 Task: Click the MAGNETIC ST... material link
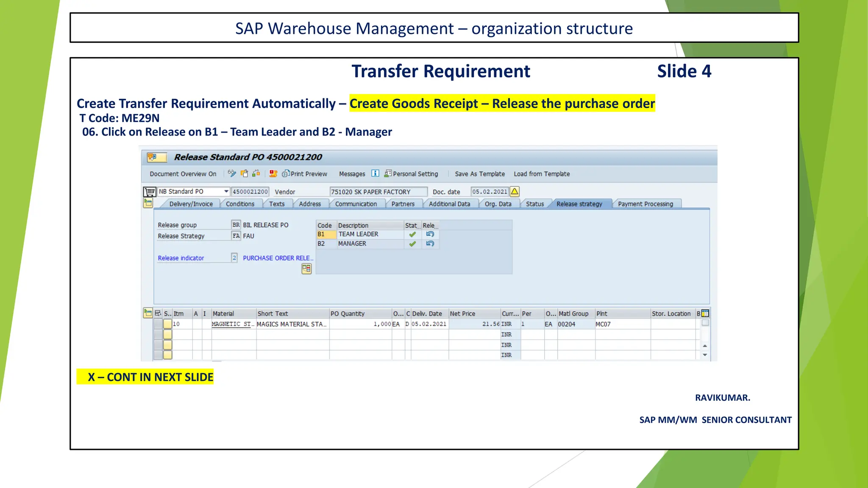point(233,324)
